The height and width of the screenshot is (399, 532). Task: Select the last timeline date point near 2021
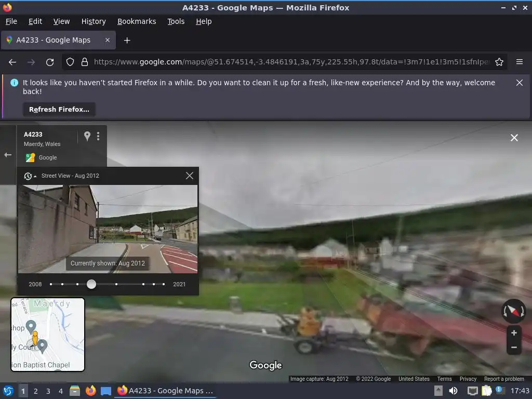click(164, 284)
